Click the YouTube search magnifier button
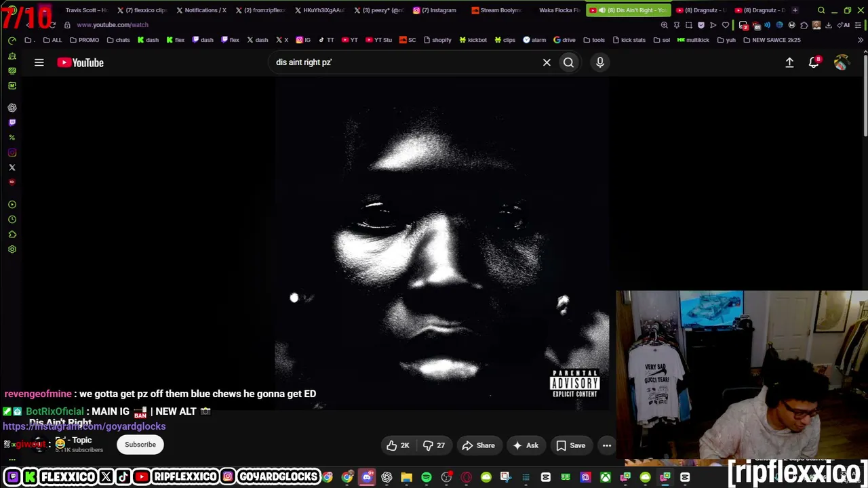This screenshot has width=868, height=488. [568, 62]
